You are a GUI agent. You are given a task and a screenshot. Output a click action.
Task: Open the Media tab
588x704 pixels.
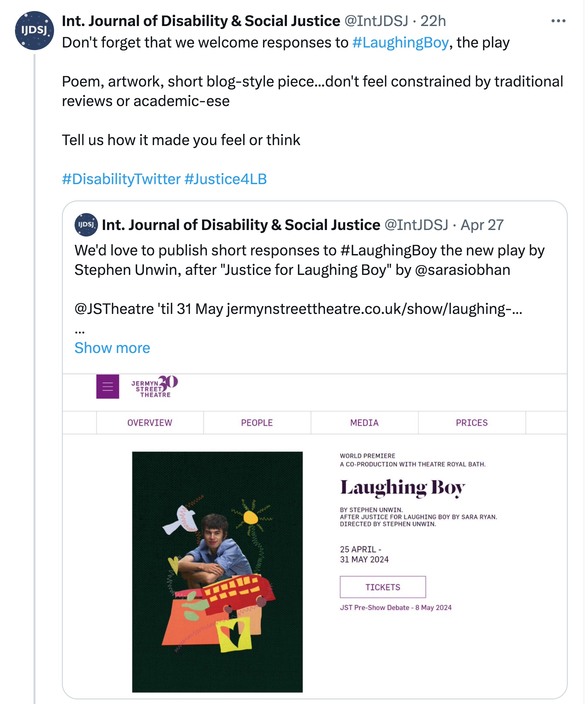coord(364,423)
